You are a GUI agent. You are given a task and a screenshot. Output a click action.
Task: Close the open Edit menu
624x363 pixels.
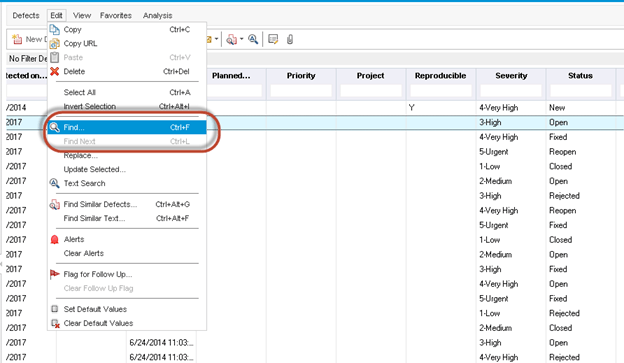click(x=57, y=16)
